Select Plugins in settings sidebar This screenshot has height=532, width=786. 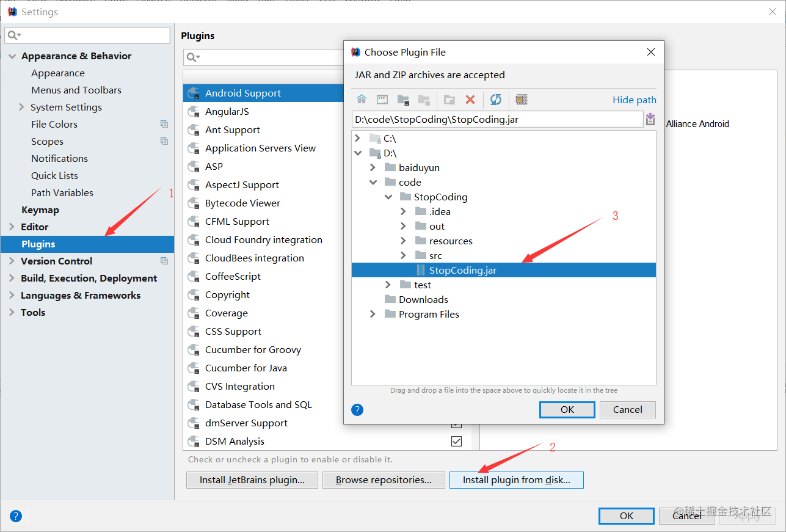point(87,244)
